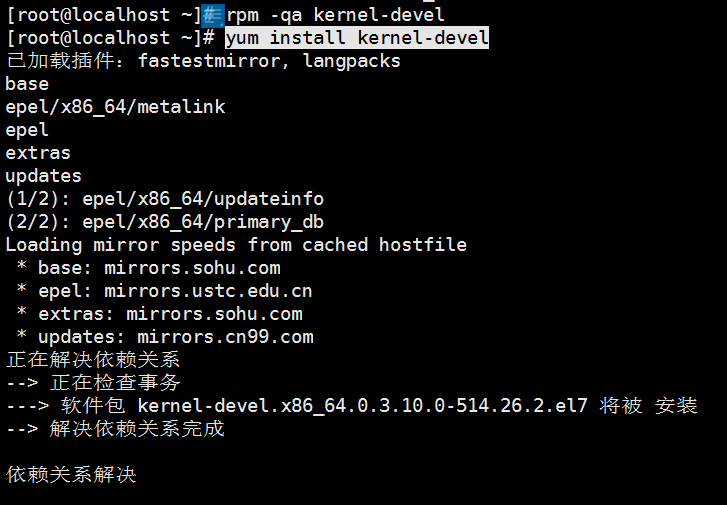The height and width of the screenshot is (505, 727).
Task: Click the first '[root@localhost ~]' prompt
Action: [x=102, y=15]
